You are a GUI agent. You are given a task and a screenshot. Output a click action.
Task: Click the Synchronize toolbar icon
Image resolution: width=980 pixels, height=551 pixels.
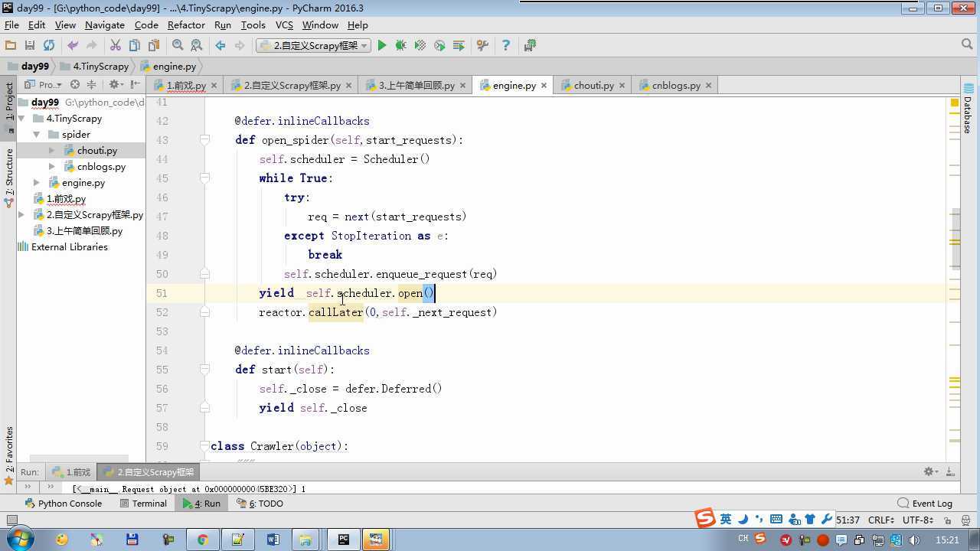point(49,46)
